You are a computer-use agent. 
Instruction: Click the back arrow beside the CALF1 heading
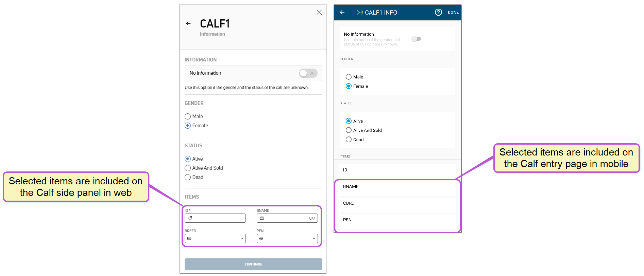[x=188, y=23]
